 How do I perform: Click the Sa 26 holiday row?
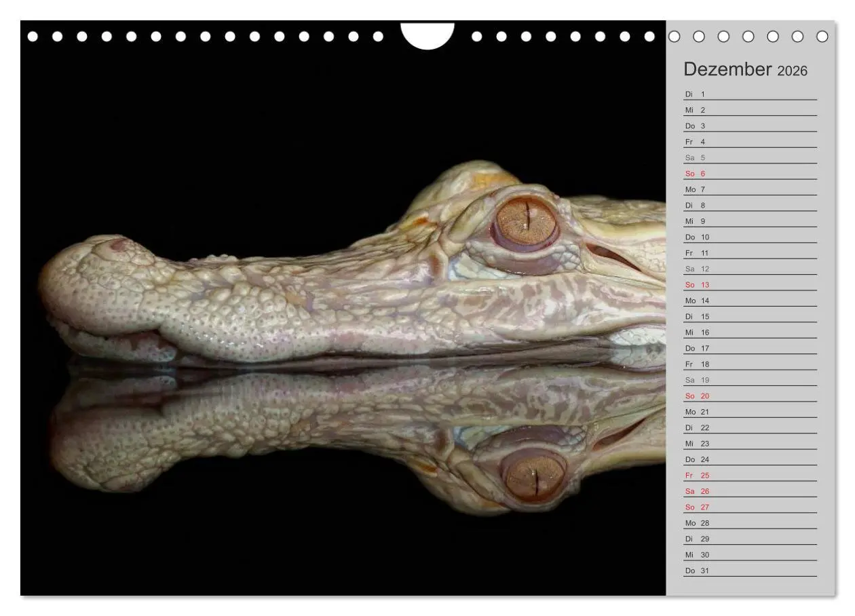pos(750,491)
